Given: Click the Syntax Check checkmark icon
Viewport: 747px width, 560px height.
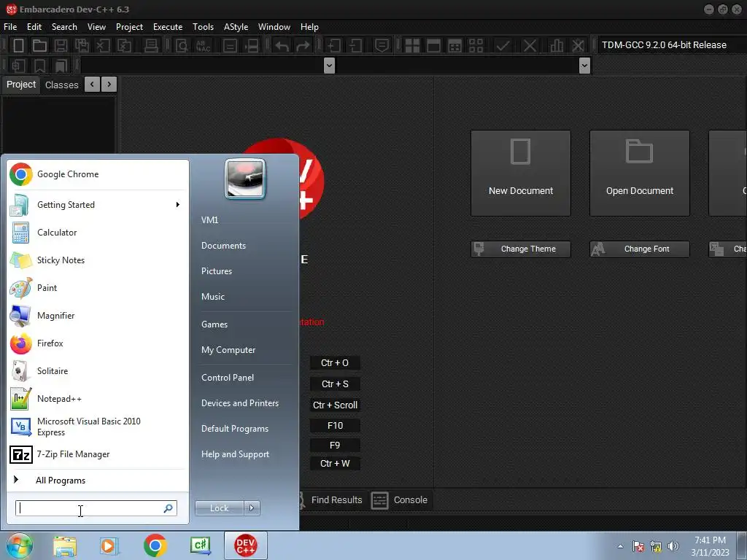Looking at the screenshot, I should 503,45.
